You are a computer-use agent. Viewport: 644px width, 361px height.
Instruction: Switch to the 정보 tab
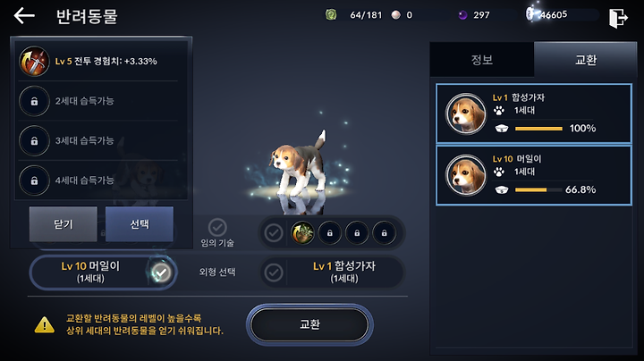click(x=482, y=60)
